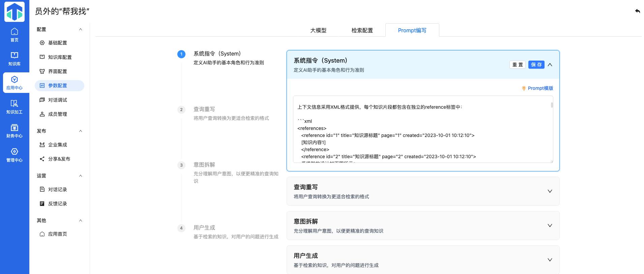
Task: Open 知识加工 section
Action: point(14,107)
